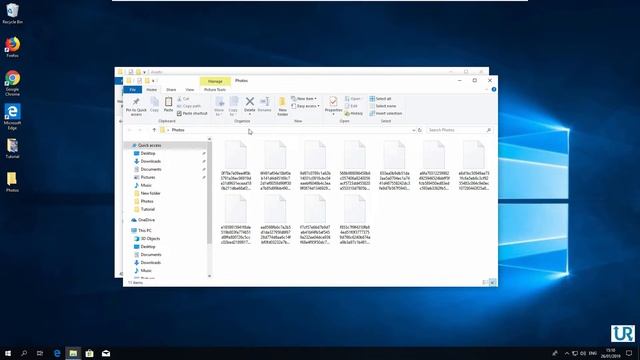The image size is (640, 360).
Task: Switch to the Home ribbon tab
Action: (151, 89)
